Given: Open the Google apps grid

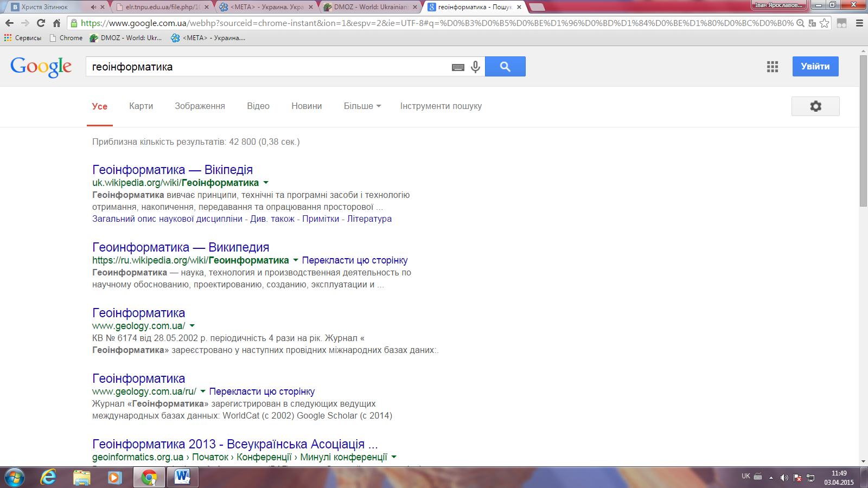Looking at the screenshot, I should (x=773, y=67).
